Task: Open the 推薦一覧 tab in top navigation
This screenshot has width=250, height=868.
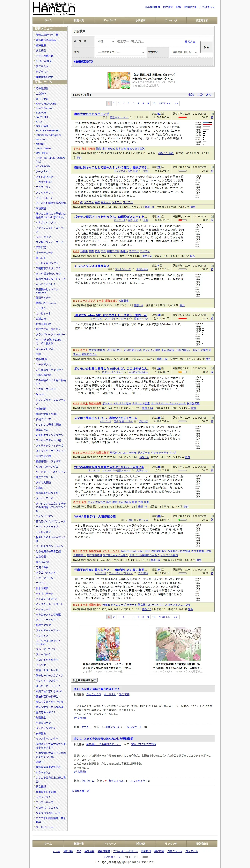Action: pyautogui.click(x=79, y=20)
